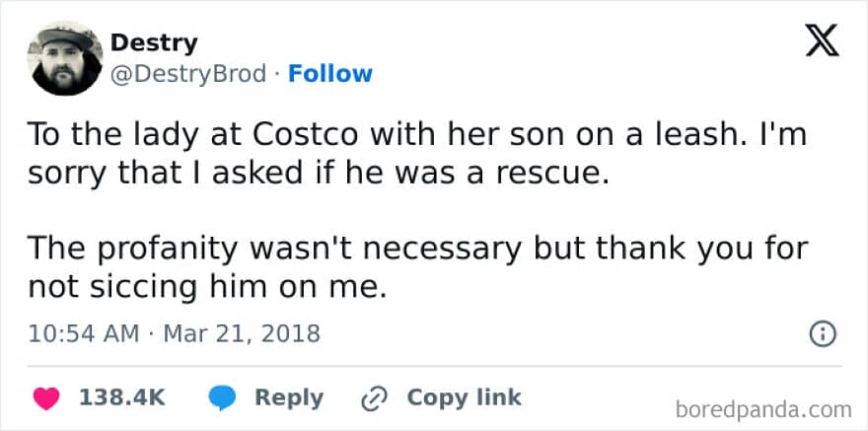
Task: Open Destry's profile picture
Action: pos(65,58)
